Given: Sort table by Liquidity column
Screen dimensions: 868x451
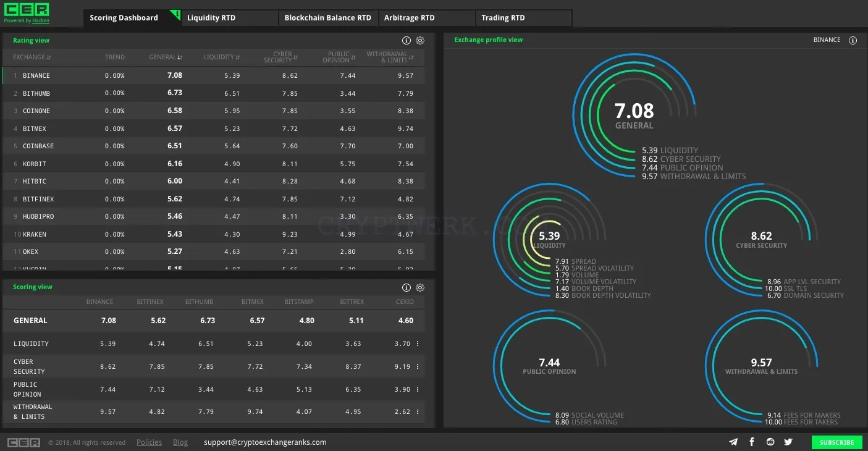Looking at the screenshot, I should (x=222, y=57).
